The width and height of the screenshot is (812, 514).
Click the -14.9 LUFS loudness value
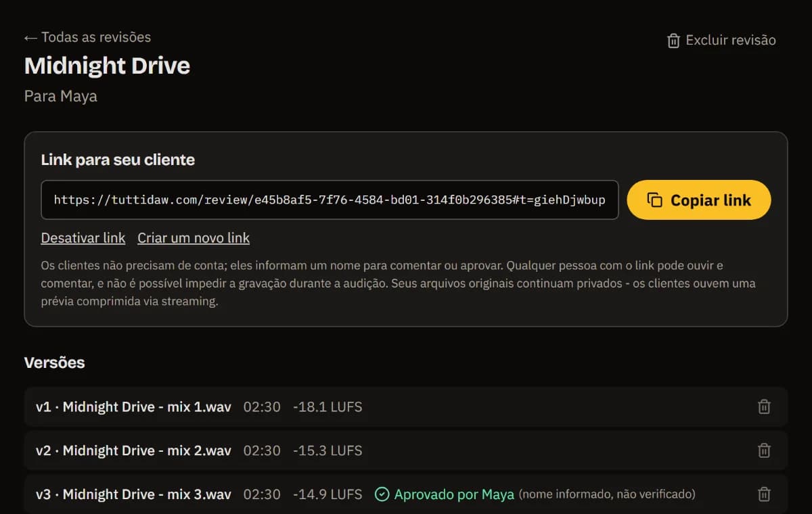(x=328, y=494)
